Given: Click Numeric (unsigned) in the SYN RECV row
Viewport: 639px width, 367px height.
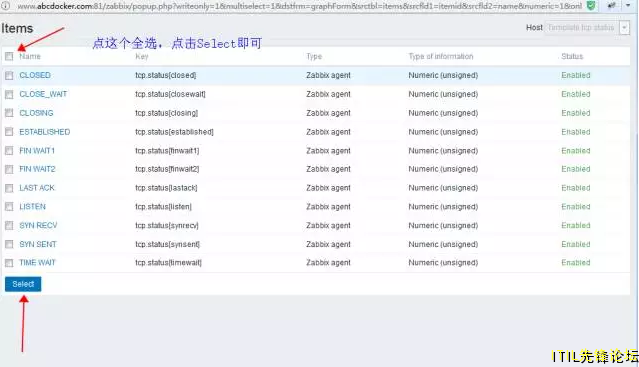Looking at the screenshot, I should coord(443,225).
